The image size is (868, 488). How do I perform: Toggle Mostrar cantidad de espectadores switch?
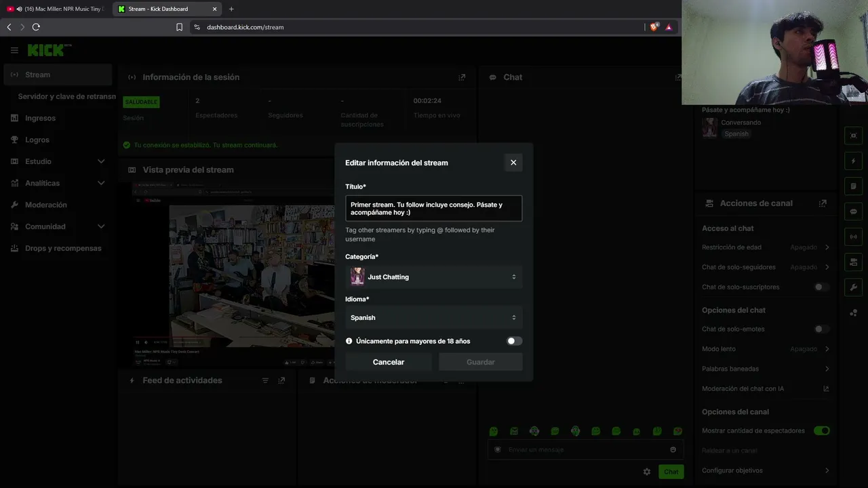[x=822, y=430]
